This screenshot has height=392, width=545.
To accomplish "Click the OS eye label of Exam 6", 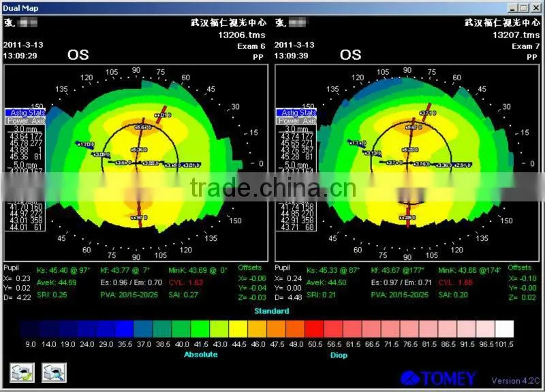I will 78,55.
